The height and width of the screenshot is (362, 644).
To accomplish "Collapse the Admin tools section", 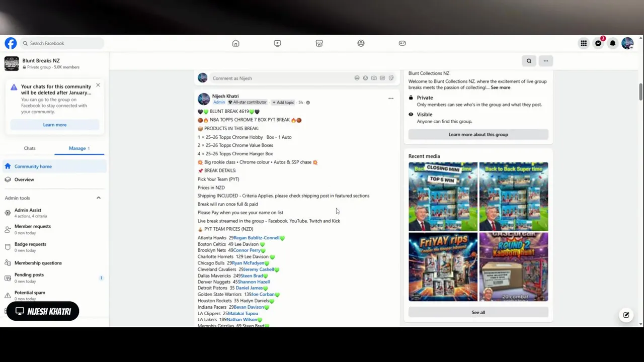I will pyautogui.click(x=99, y=198).
